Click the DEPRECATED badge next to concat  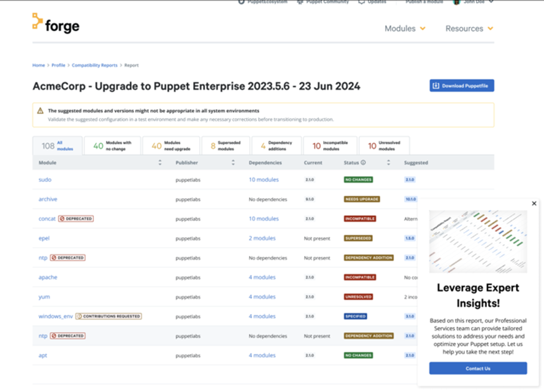77,218
